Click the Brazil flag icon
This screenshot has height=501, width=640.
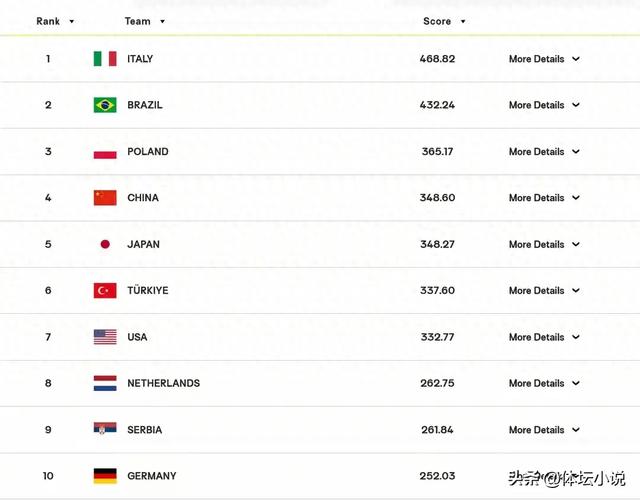tap(105, 105)
